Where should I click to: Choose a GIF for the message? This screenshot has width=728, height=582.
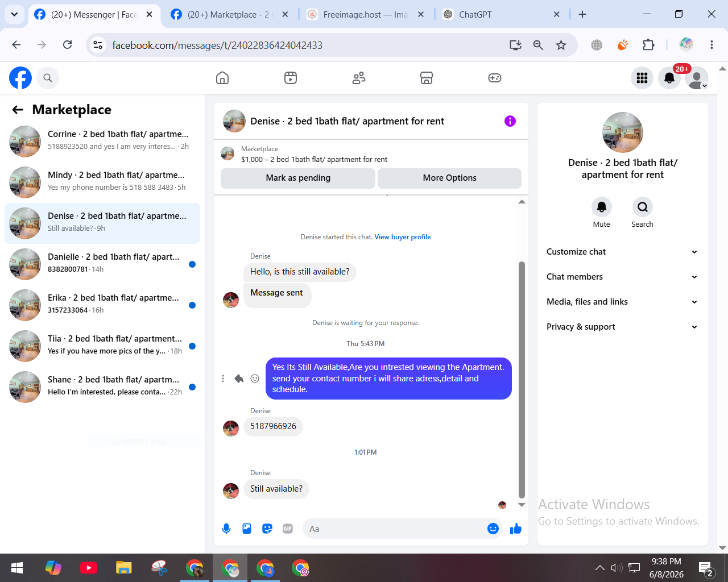[x=288, y=529]
